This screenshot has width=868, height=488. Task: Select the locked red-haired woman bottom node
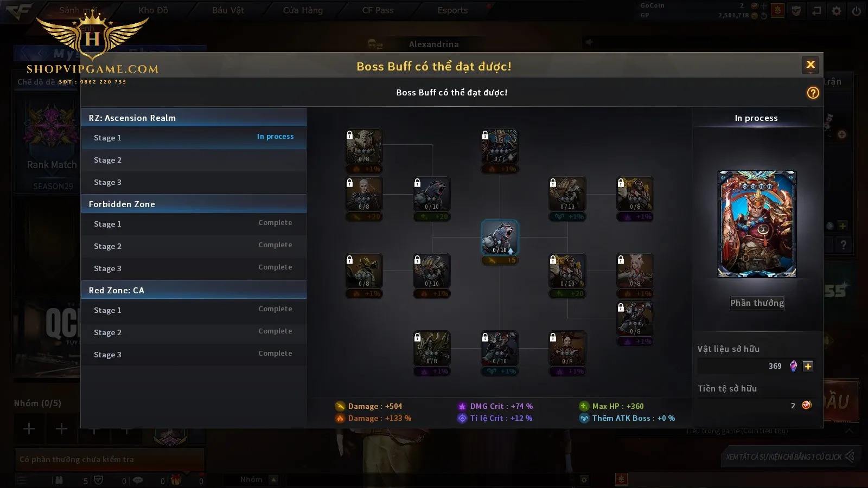click(567, 348)
